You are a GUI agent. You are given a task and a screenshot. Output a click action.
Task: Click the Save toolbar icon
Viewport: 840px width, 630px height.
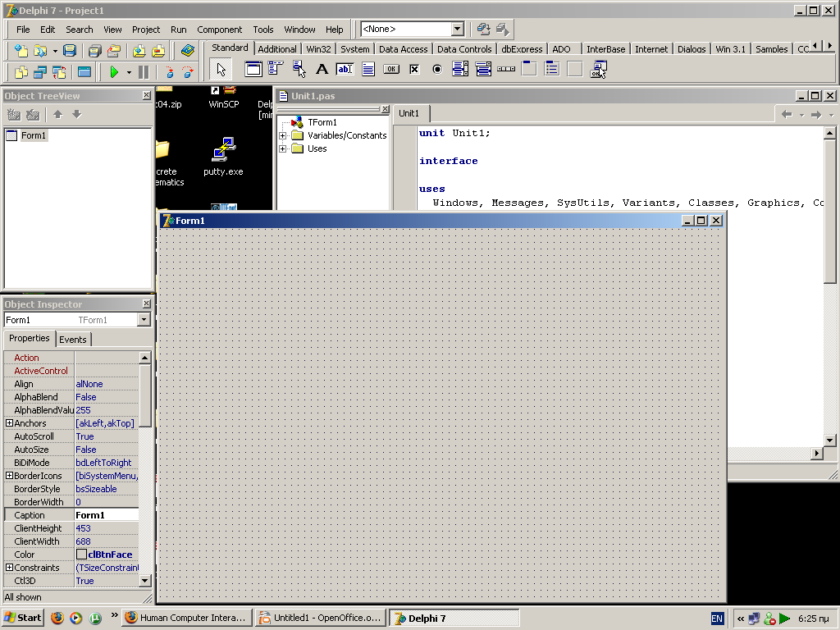click(70, 50)
